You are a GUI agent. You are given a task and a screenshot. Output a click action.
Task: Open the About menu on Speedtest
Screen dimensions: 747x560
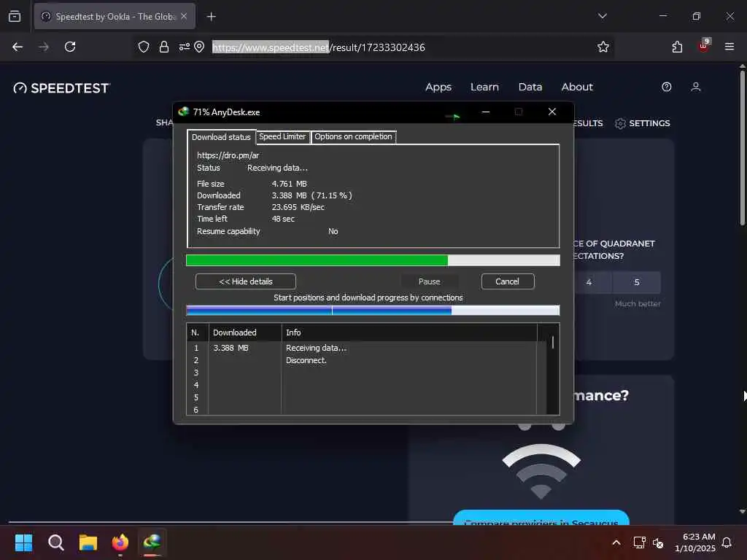coord(577,87)
